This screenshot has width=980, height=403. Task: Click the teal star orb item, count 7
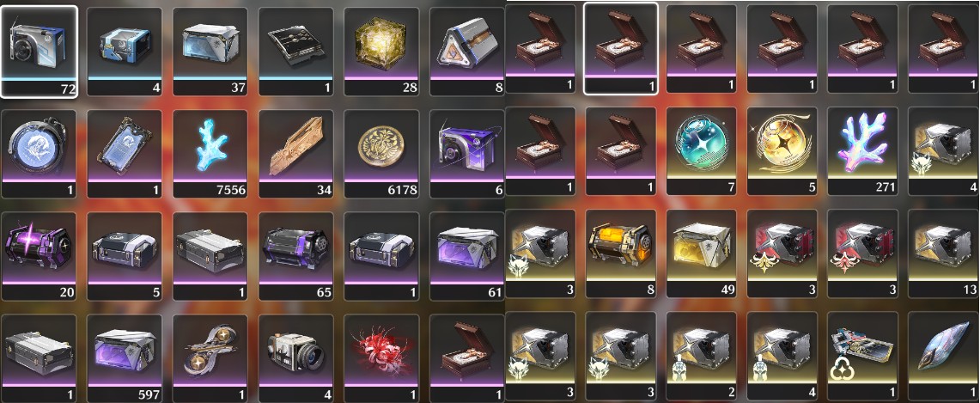point(703,150)
